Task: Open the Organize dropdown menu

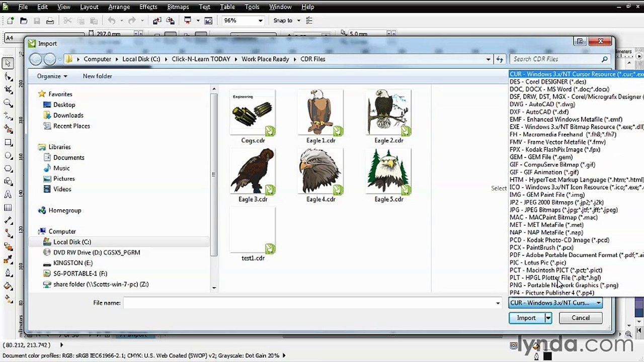Action: pos(52,76)
